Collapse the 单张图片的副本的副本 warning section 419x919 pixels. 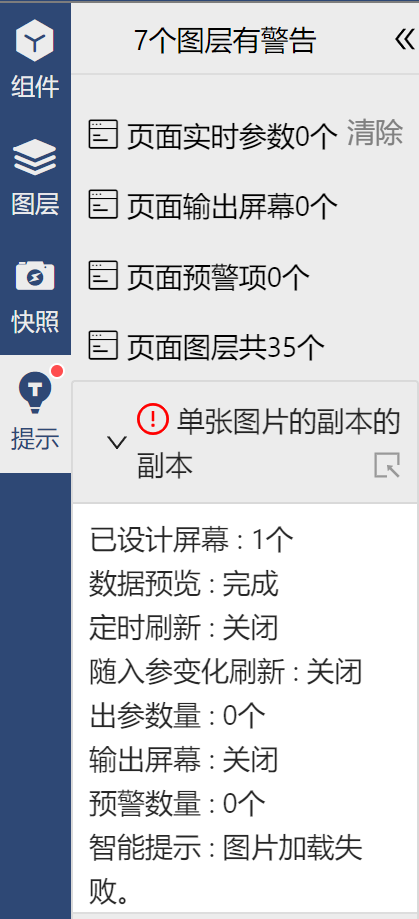tap(117, 443)
